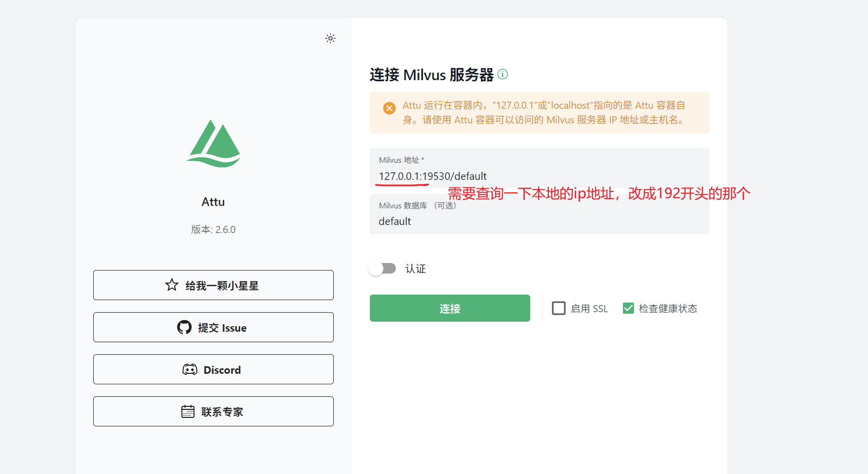
Task: Check the 启用 SSL checkbox
Action: pyautogui.click(x=559, y=308)
